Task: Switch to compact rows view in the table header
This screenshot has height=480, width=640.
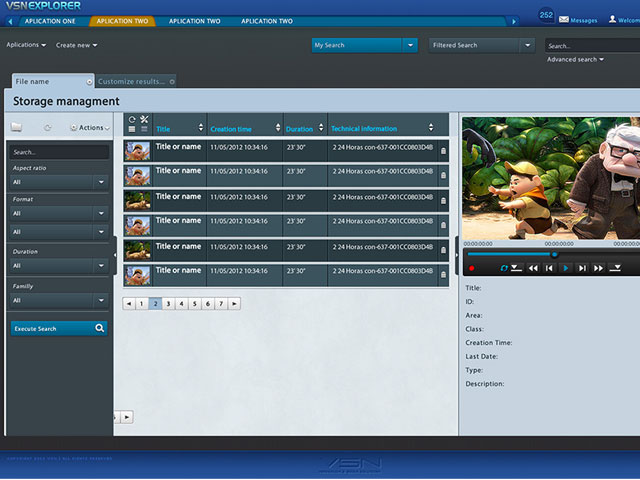Action: (144, 129)
